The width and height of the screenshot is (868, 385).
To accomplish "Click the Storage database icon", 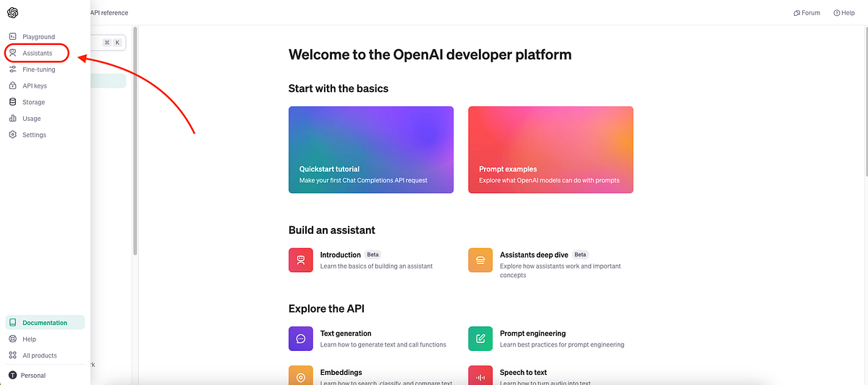I will click(13, 102).
